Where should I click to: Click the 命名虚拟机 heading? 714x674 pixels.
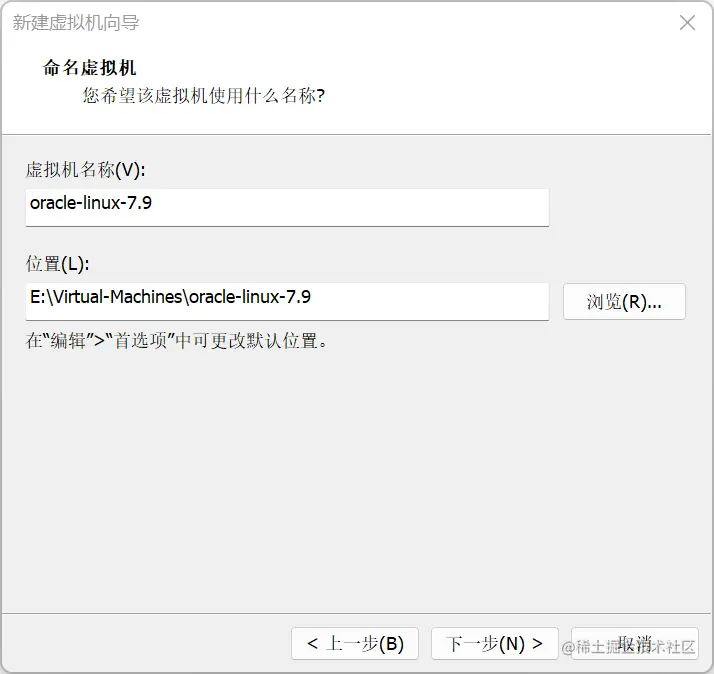coord(90,68)
